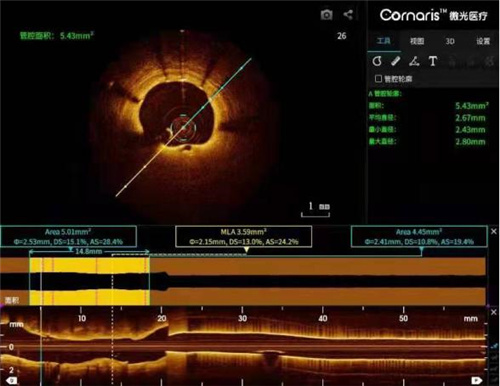Jump to pullback end right arrow

click(476, 380)
